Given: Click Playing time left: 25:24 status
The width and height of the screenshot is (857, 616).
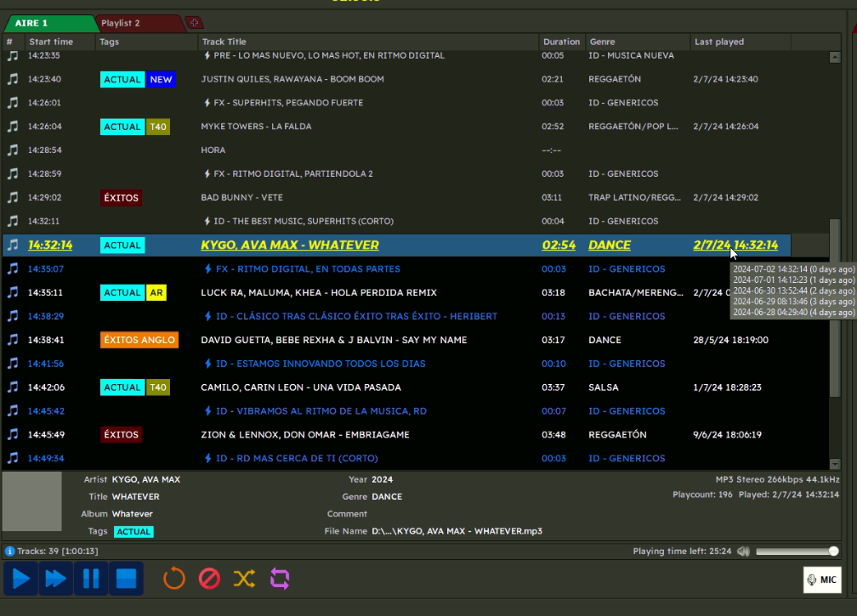Looking at the screenshot, I should click(682, 551).
